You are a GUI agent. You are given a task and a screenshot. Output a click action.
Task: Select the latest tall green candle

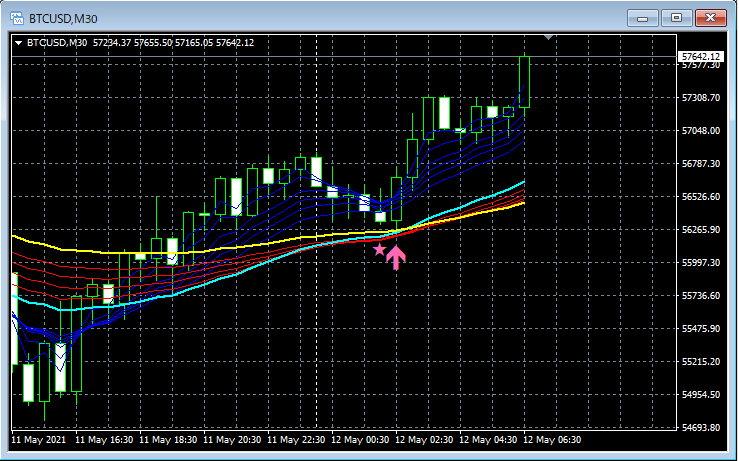pos(524,82)
